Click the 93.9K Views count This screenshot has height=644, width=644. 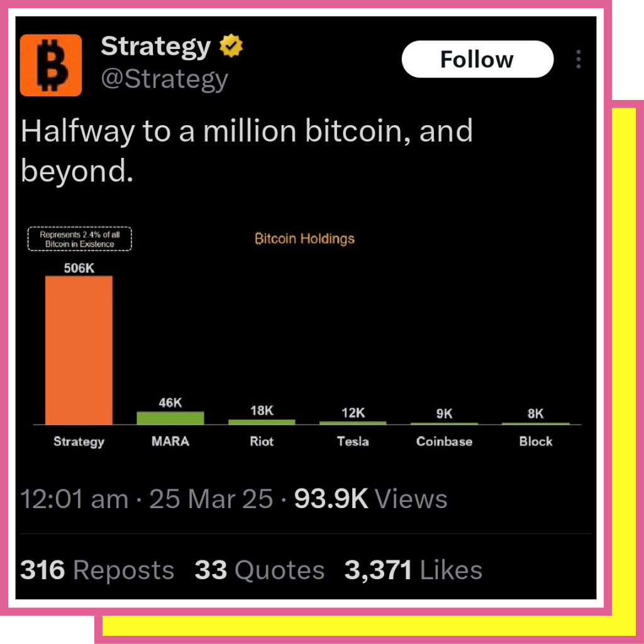coord(370,499)
